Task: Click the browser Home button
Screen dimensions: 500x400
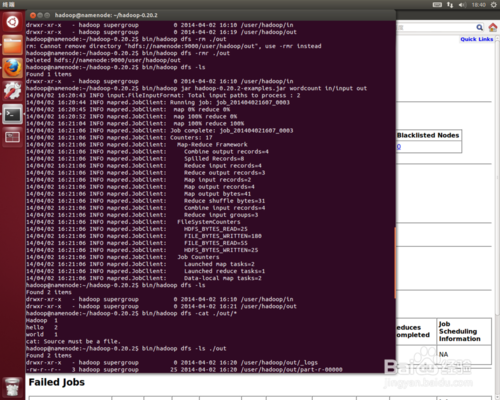Action: (493, 27)
